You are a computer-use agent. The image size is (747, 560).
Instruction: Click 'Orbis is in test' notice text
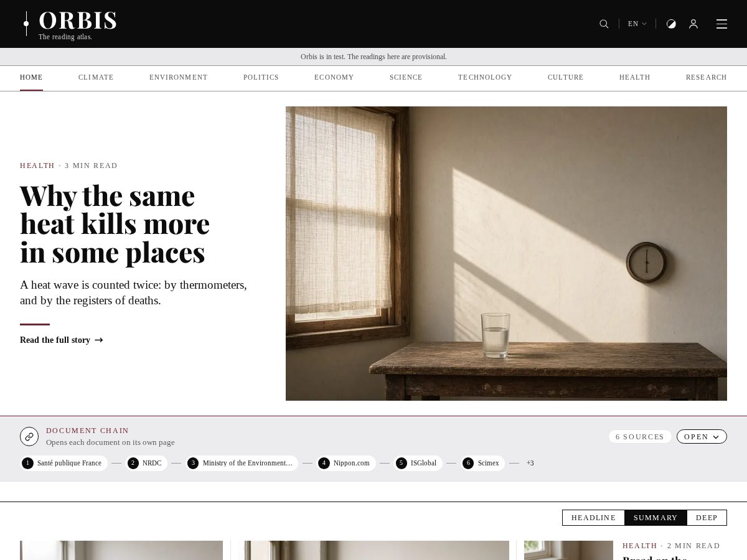click(x=374, y=57)
